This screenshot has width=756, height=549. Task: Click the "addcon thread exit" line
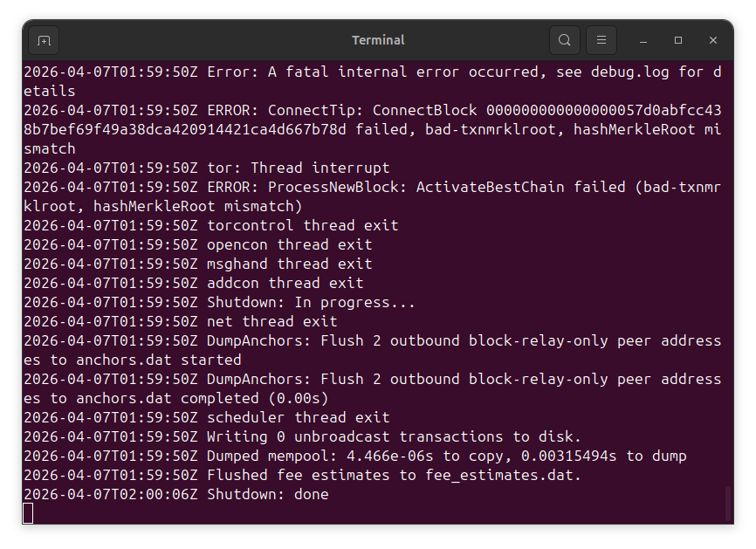pyautogui.click(x=285, y=283)
